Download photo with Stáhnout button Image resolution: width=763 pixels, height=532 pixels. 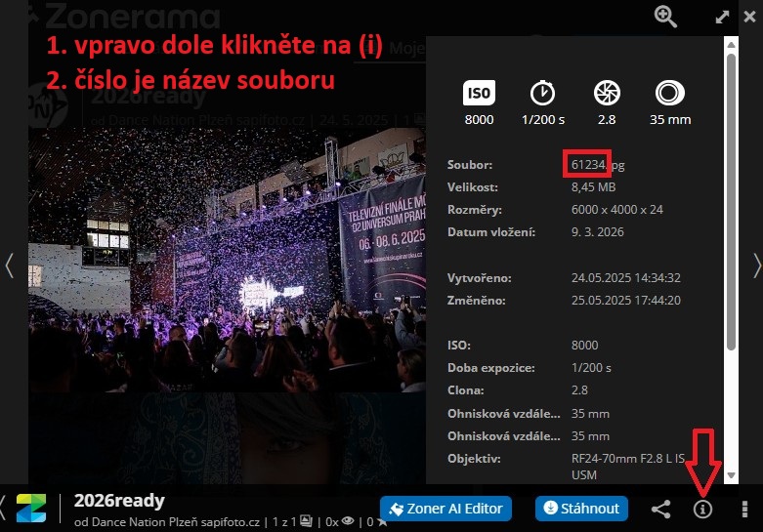click(581, 509)
